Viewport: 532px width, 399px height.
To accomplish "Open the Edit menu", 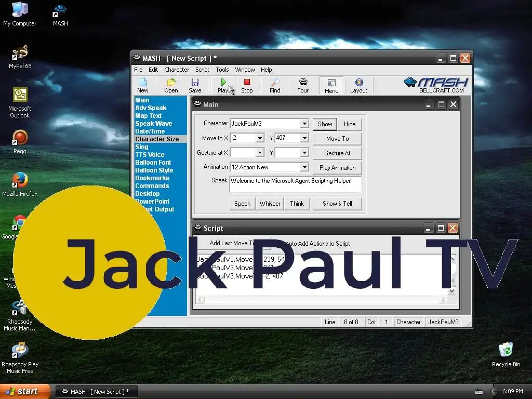I will click(153, 70).
